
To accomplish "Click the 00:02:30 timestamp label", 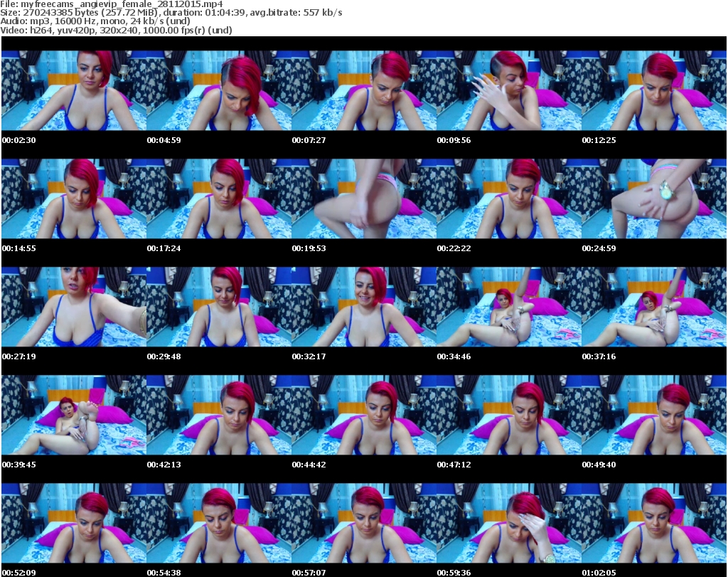I will (19, 140).
